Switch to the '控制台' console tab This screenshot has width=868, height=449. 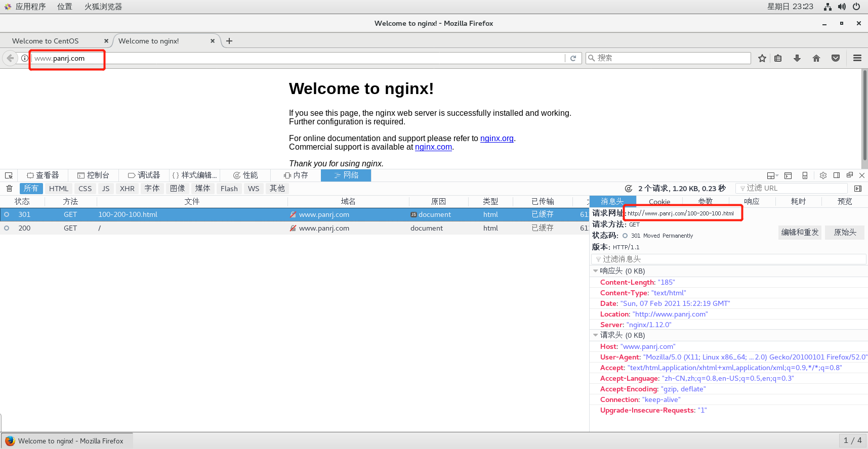[x=93, y=175]
